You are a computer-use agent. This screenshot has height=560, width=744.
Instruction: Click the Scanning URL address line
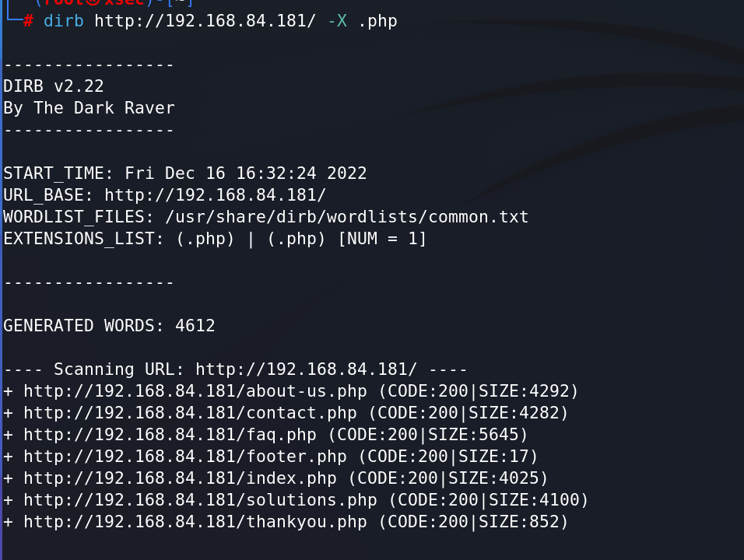(235, 369)
